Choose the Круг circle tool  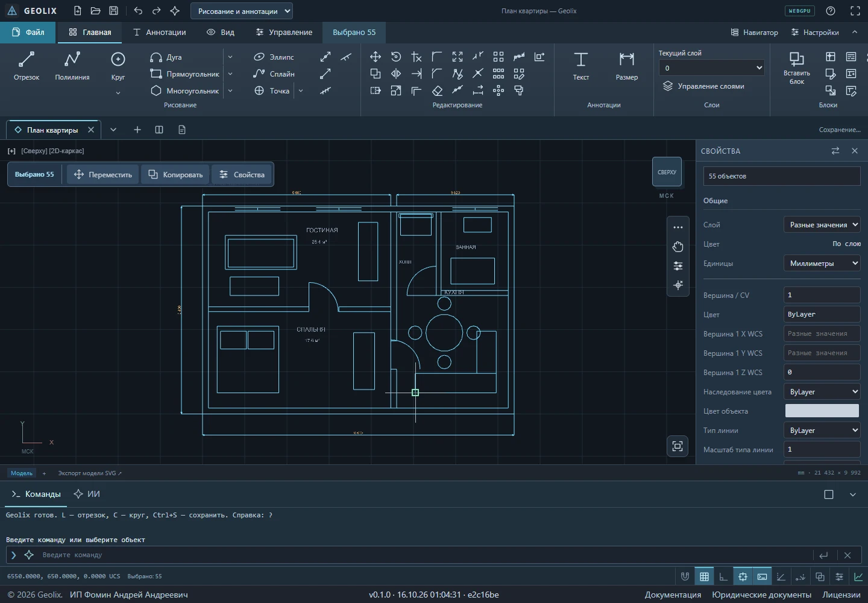[118, 66]
